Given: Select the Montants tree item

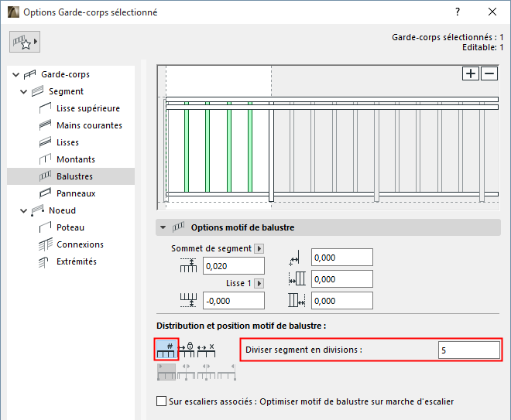Looking at the screenshot, I should pyautogui.click(x=76, y=159).
